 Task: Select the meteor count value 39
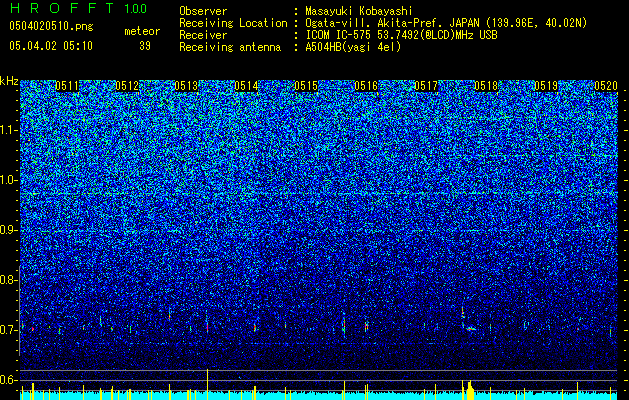145,46
